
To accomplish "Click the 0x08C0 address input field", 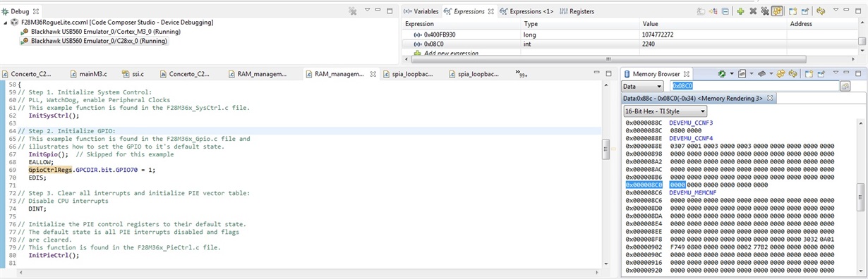I will [754, 86].
